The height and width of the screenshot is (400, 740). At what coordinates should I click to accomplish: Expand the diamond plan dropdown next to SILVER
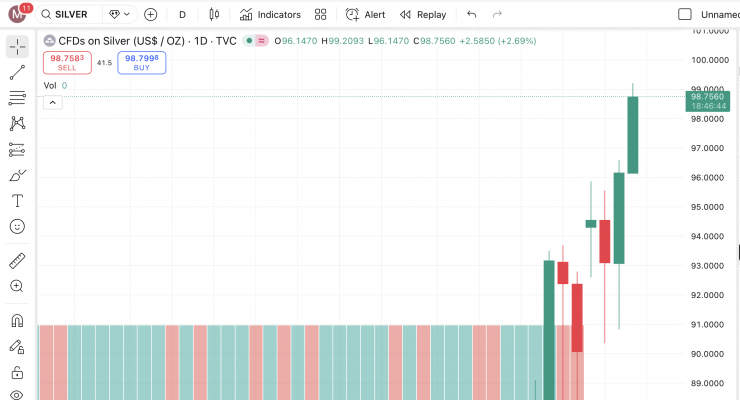coord(117,15)
